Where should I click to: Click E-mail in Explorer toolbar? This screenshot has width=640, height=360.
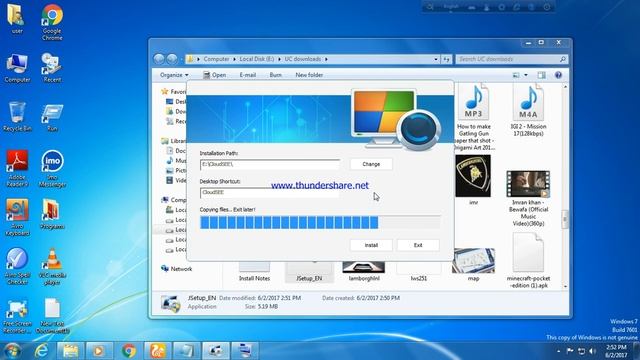click(x=247, y=75)
